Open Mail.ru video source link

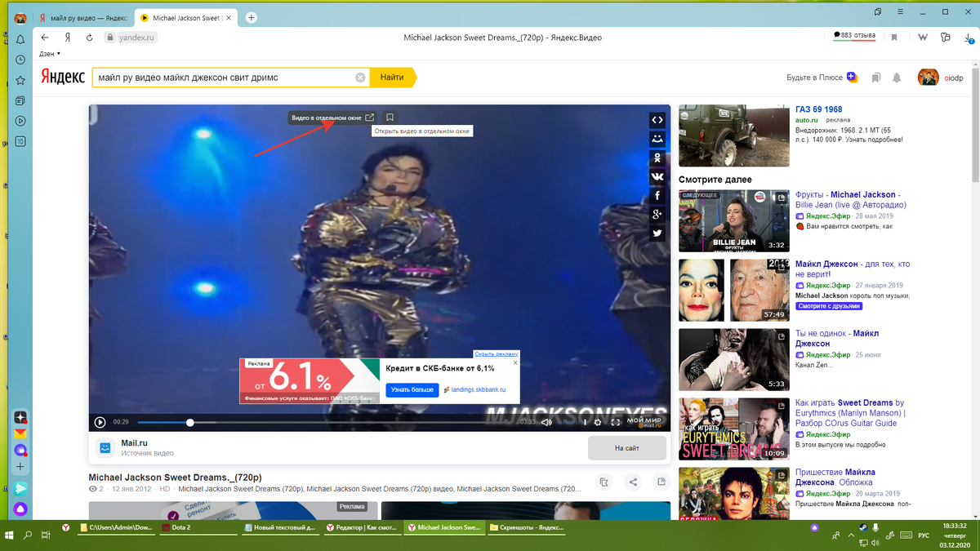135,443
